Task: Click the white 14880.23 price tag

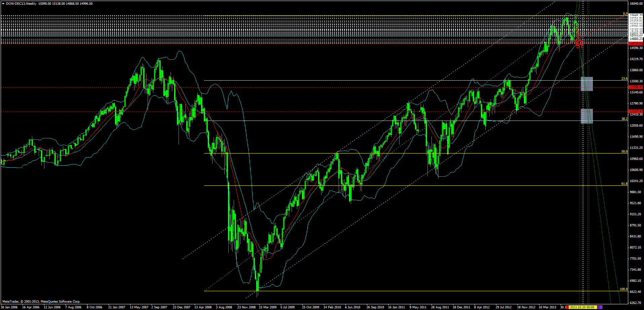Action: click(x=636, y=39)
